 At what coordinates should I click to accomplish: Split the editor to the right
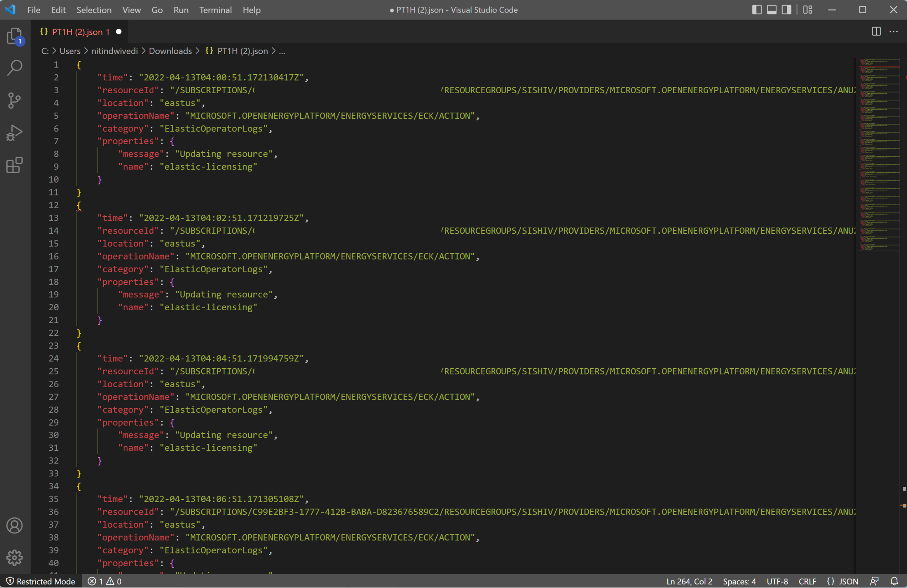tap(876, 32)
